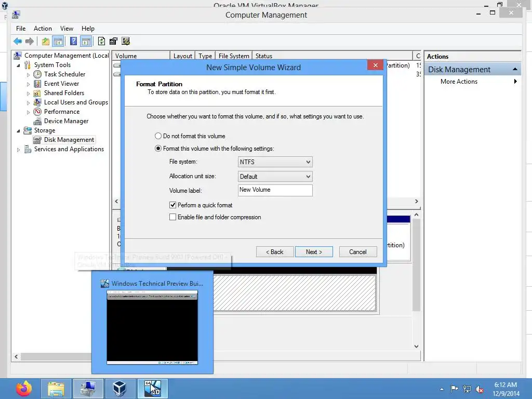Viewport: 532px width, 399px height.
Task: Select the Event Viewer icon
Action: pos(37,84)
